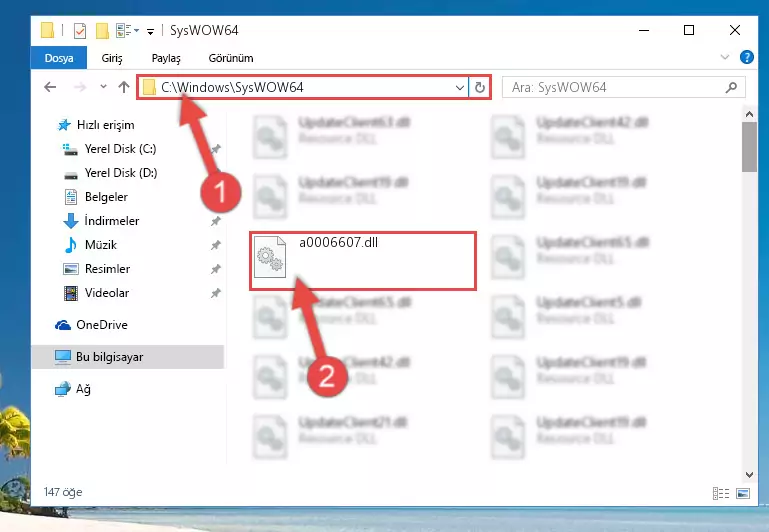Open the Videolar folder
This screenshot has width=769, height=532.
[106, 293]
